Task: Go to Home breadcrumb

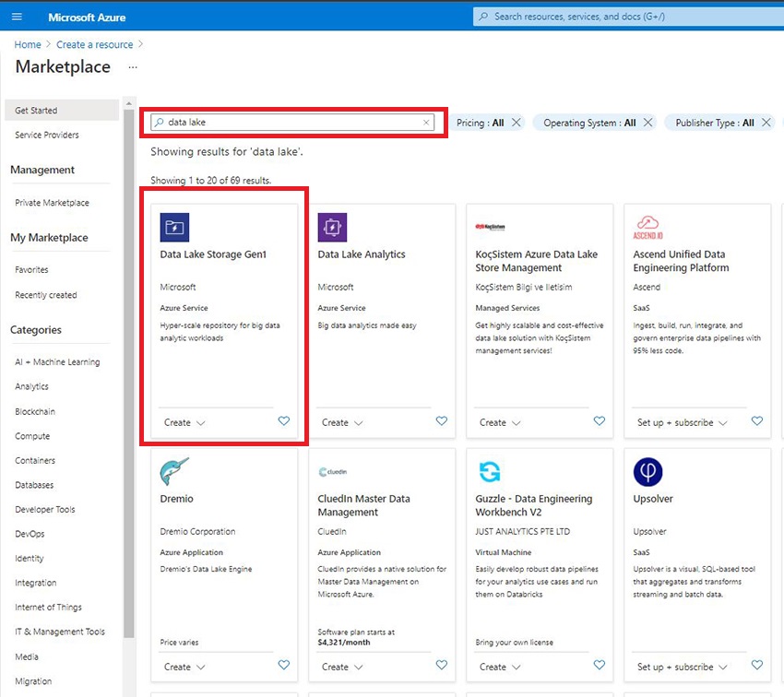Action: pyautogui.click(x=28, y=44)
